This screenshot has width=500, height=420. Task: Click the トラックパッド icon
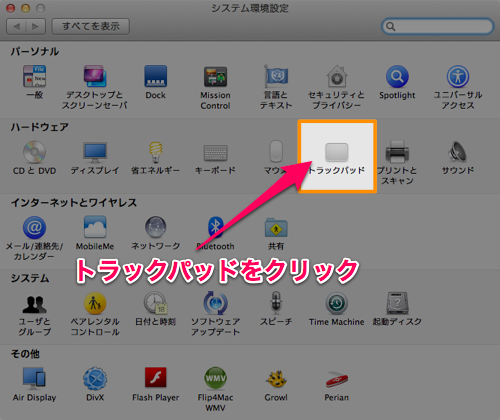click(x=337, y=152)
